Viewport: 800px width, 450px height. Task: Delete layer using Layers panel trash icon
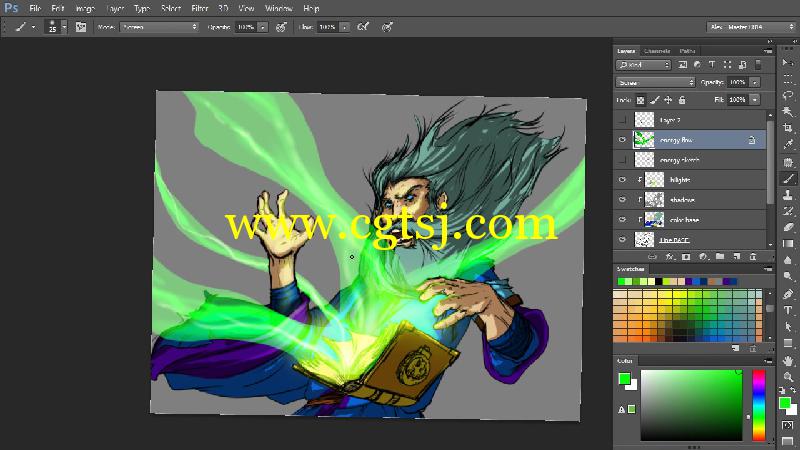[753, 257]
